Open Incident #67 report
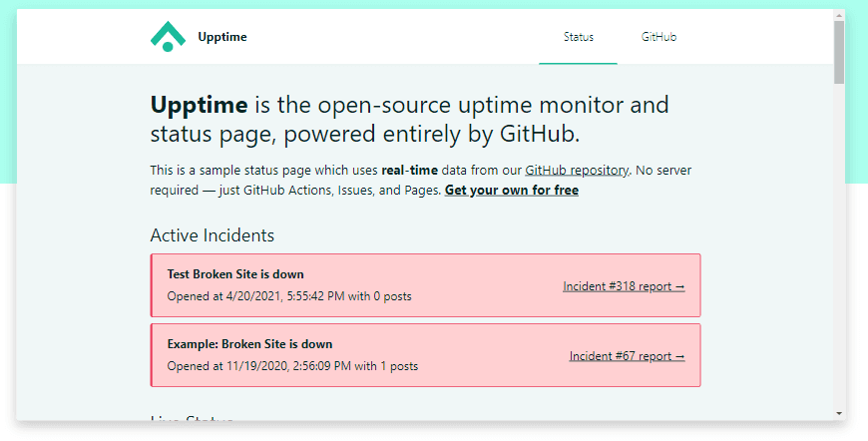The height and width of the screenshot is (441, 868). coord(627,356)
